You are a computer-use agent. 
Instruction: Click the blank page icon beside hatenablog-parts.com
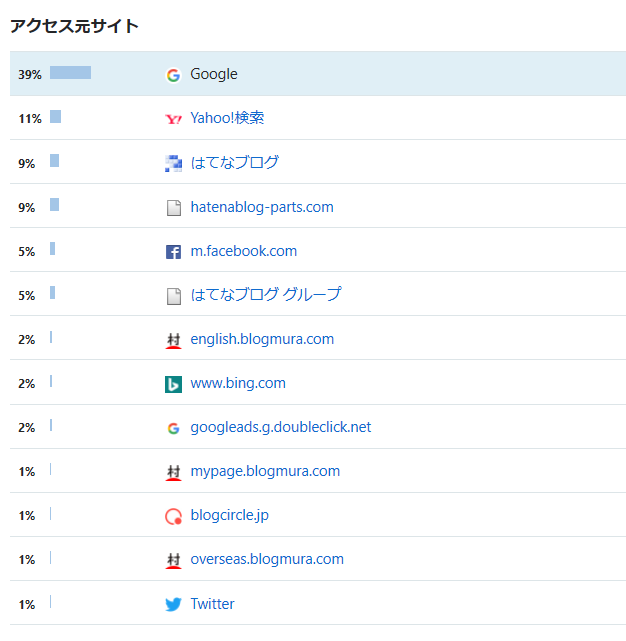pyautogui.click(x=174, y=208)
